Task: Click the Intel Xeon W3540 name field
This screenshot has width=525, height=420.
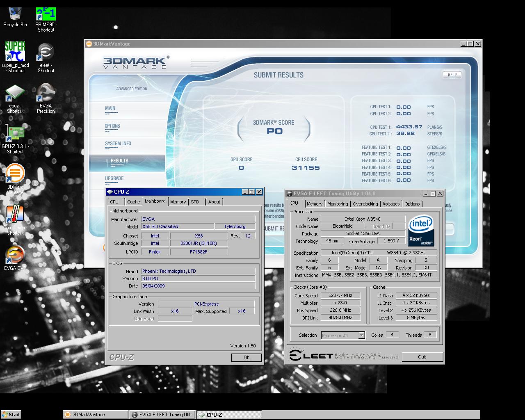Action: click(x=363, y=219)
